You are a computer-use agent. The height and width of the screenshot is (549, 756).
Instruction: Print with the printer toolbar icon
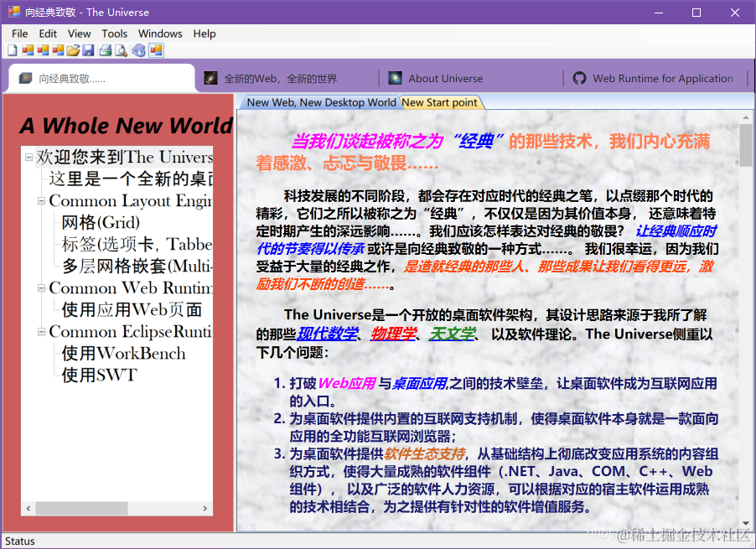105,50
